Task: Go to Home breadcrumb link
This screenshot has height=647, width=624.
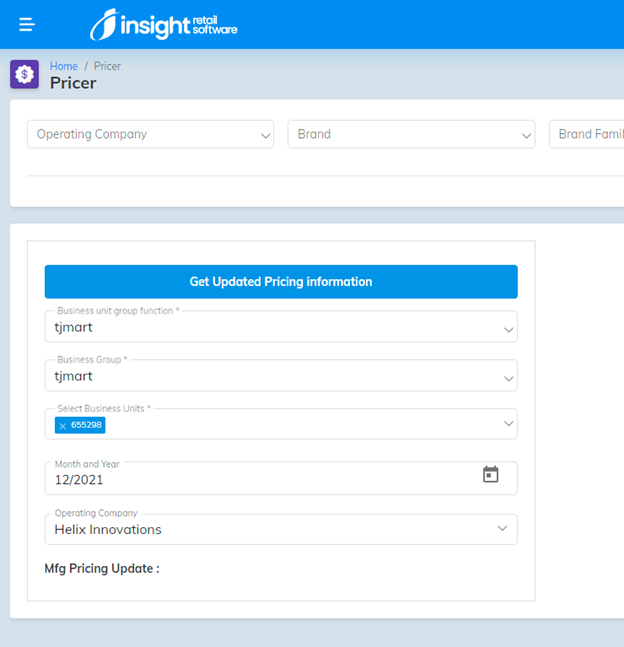Action: pos(64,66)
